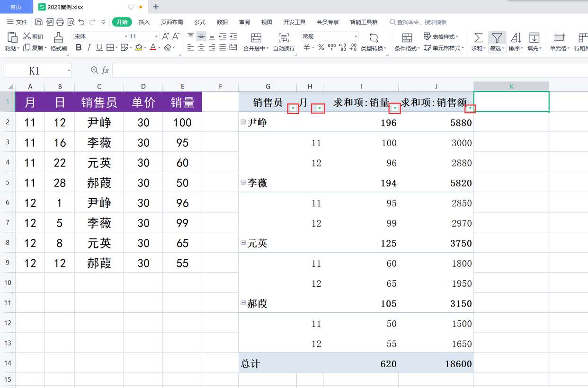The width and height of the screenshot is (588, 388).
Task: Click the print icon in quick access toolbar
Action: (x=60, y=22)
